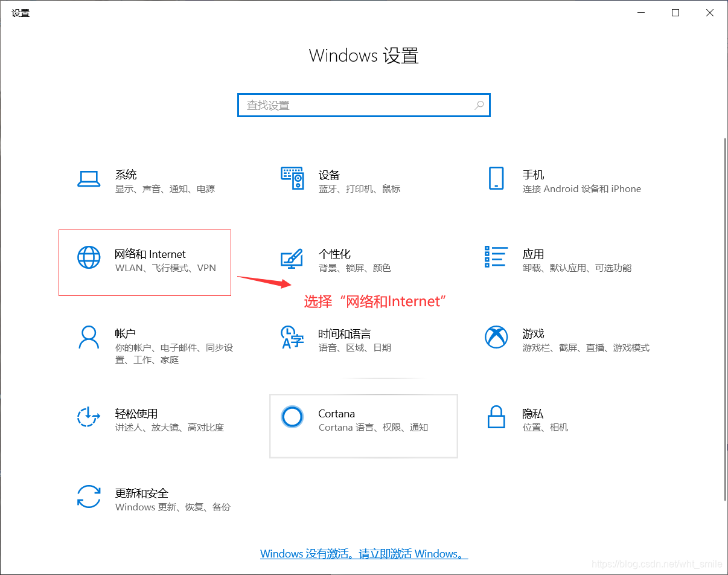Image resolution: width=728 pixels, height=575 pixels.
Task: Select the Cortana title text
Action: (x=337, y=414)
